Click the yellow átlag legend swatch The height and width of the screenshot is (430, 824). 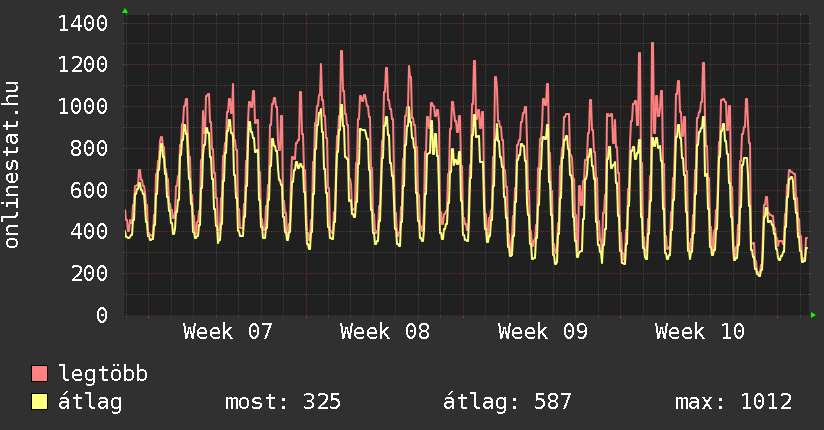(40, 402)
